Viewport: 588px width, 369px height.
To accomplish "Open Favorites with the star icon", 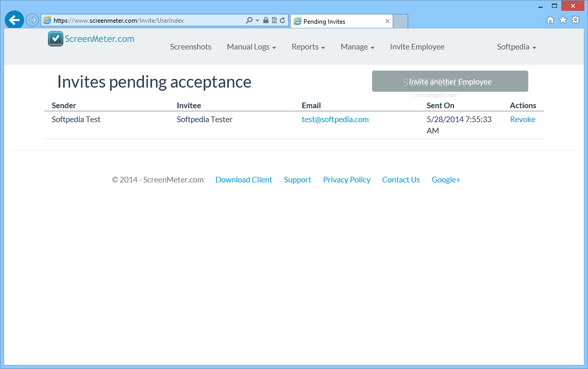I will 563,20.
